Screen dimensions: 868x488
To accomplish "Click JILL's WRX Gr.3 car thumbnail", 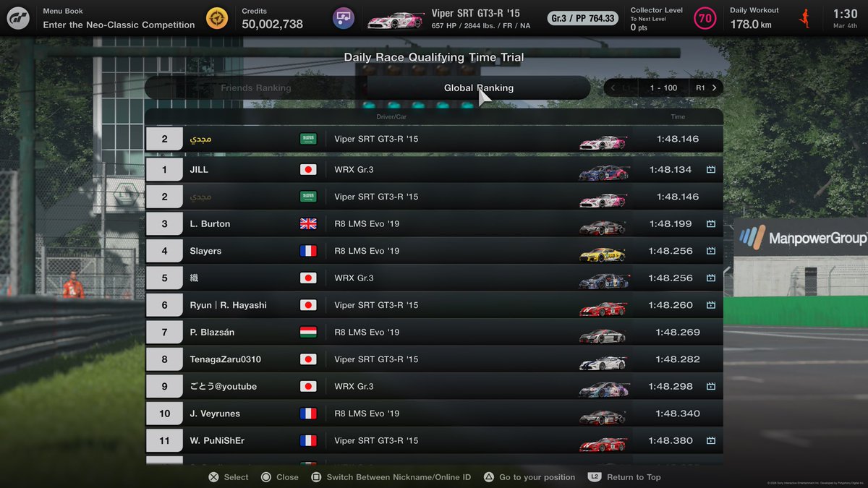I will pos(603,171).
